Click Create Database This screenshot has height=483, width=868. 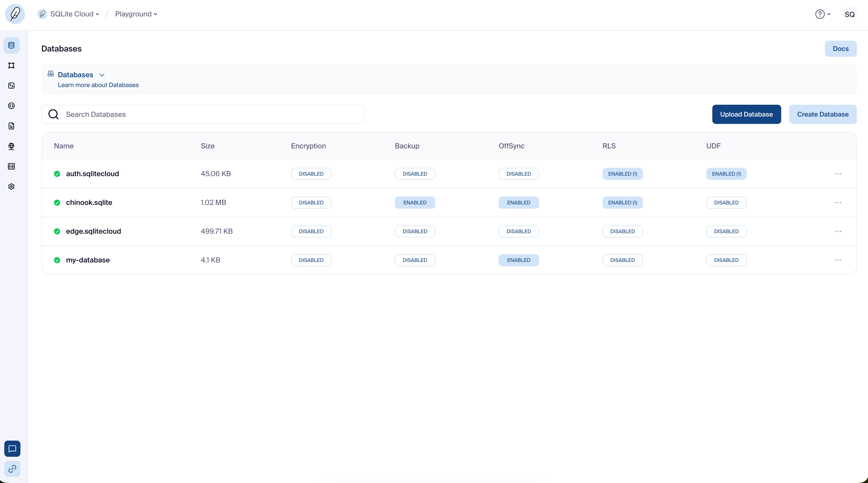pos(823,114)
